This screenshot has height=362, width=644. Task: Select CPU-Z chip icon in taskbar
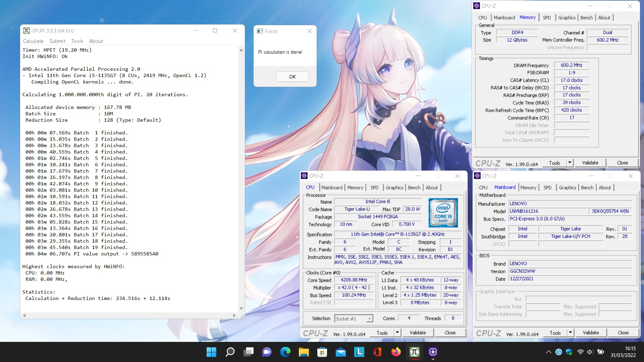tap(433, 352)
